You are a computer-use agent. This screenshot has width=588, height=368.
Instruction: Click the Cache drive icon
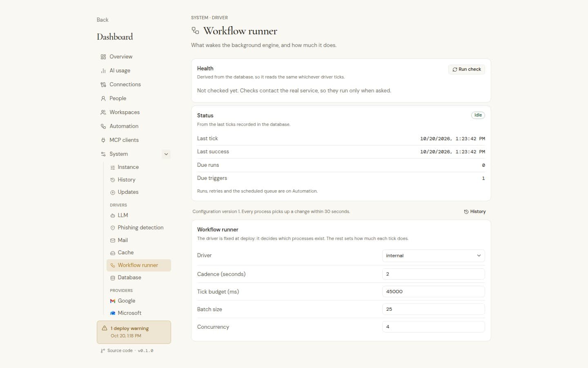coord(113,253)
